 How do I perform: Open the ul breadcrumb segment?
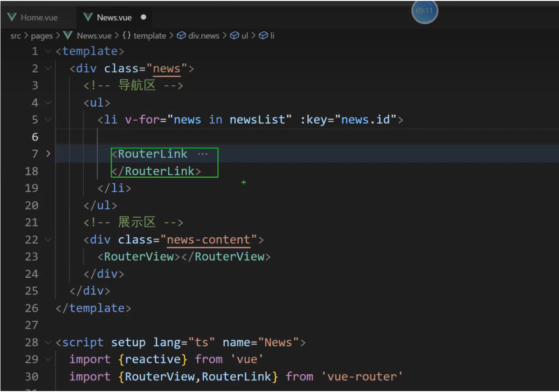point(245,35)
